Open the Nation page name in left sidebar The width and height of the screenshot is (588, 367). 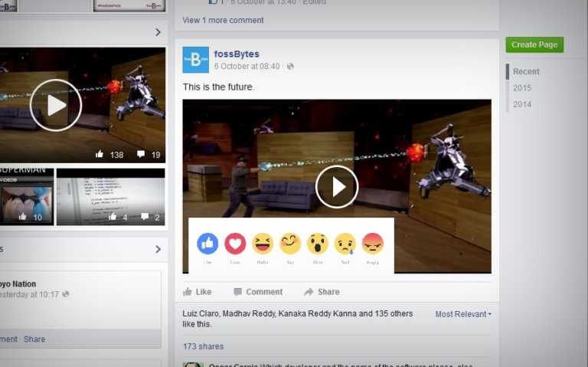[18, 283]
